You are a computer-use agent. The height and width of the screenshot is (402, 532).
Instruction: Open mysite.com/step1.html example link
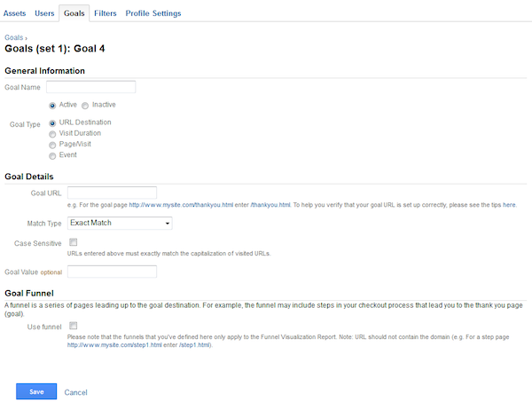point(114,345)
